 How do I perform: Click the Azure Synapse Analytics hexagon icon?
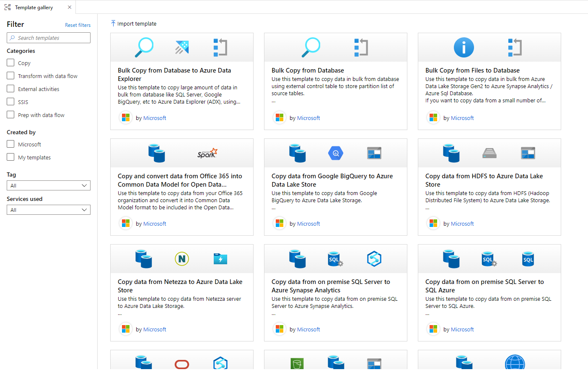pyautogui.click(x=374, y=259)
